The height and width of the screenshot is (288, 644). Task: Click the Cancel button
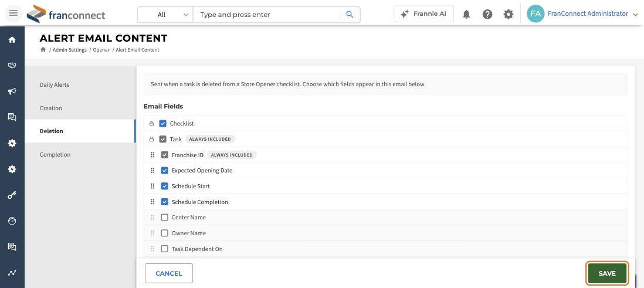[169, 273]
